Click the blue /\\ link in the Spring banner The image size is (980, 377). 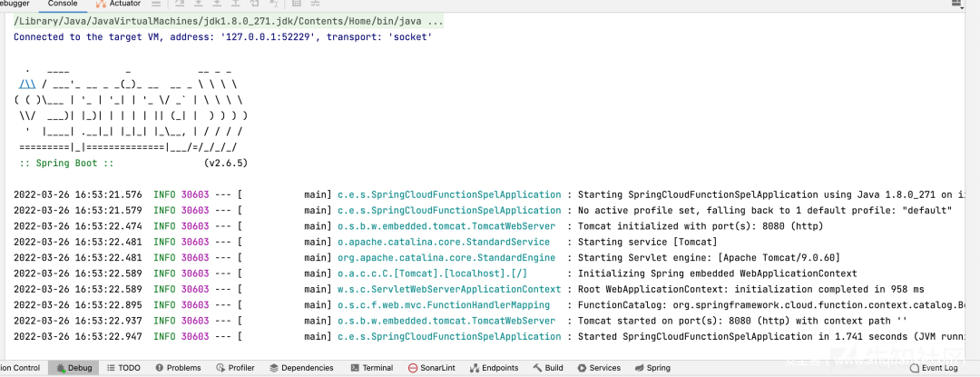28,84
